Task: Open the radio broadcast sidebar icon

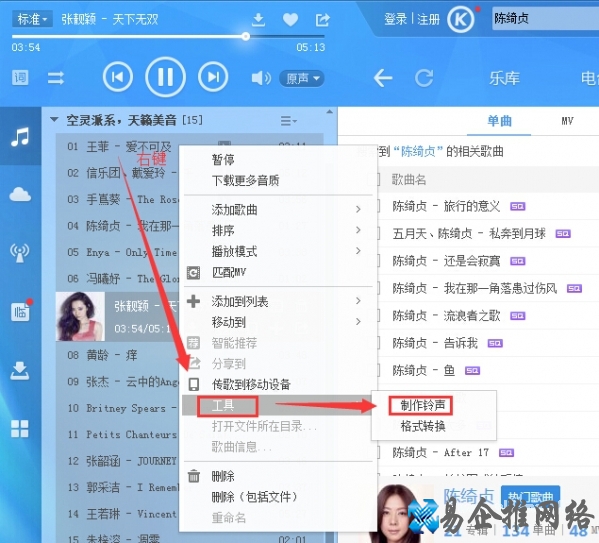Action: 20,252
